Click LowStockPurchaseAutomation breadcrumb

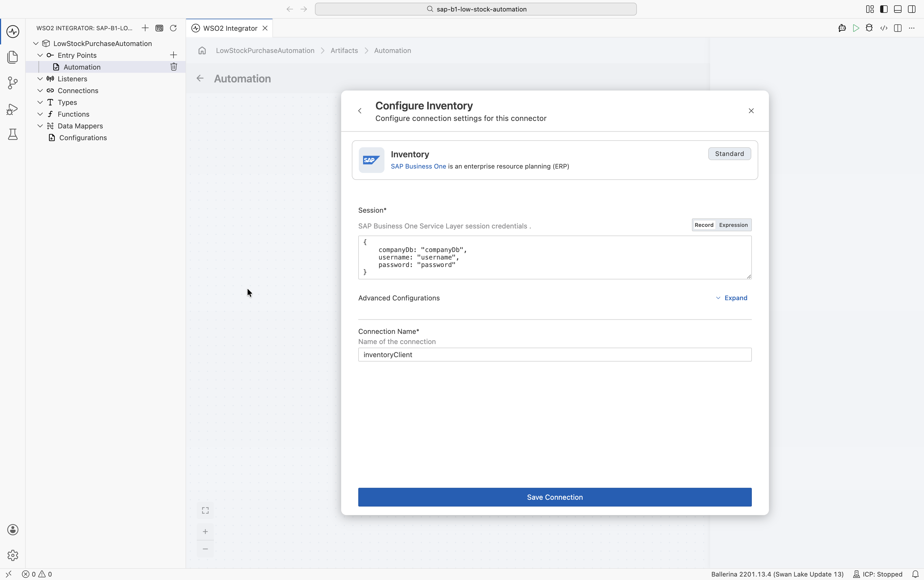point(265,51)
